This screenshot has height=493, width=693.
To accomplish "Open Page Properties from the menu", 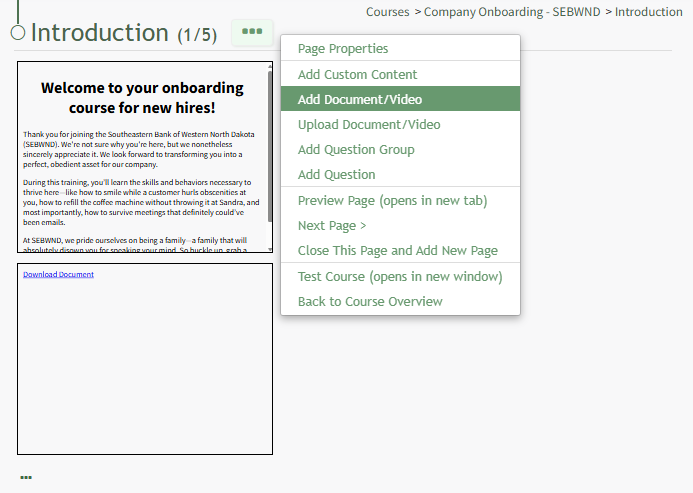I will pos(400,48).
